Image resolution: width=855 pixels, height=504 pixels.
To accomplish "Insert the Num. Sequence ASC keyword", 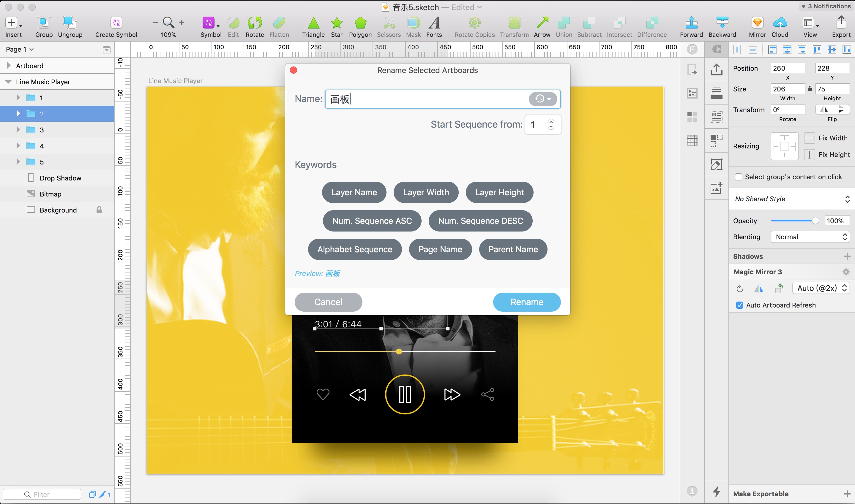I will point(372,221).
